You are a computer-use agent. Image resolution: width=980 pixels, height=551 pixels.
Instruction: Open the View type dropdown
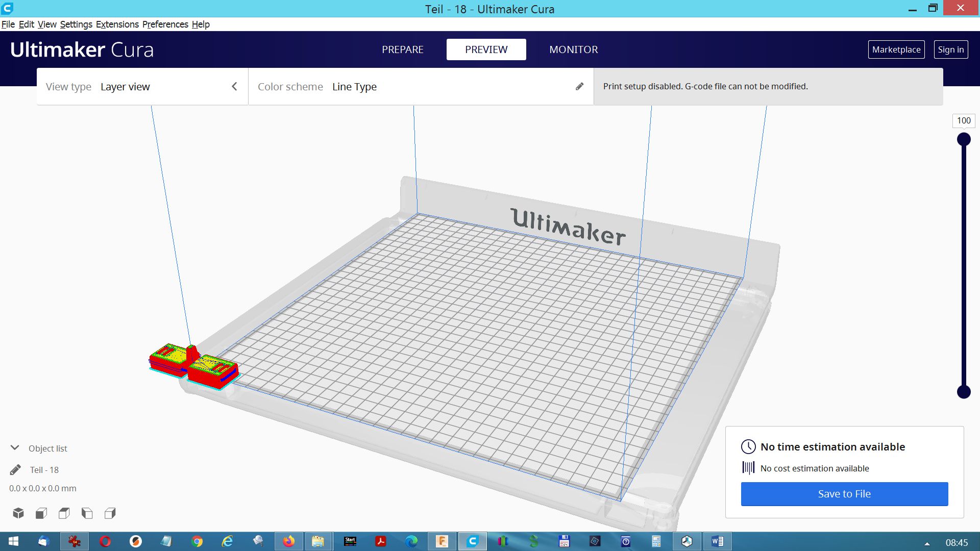point(125,86)
